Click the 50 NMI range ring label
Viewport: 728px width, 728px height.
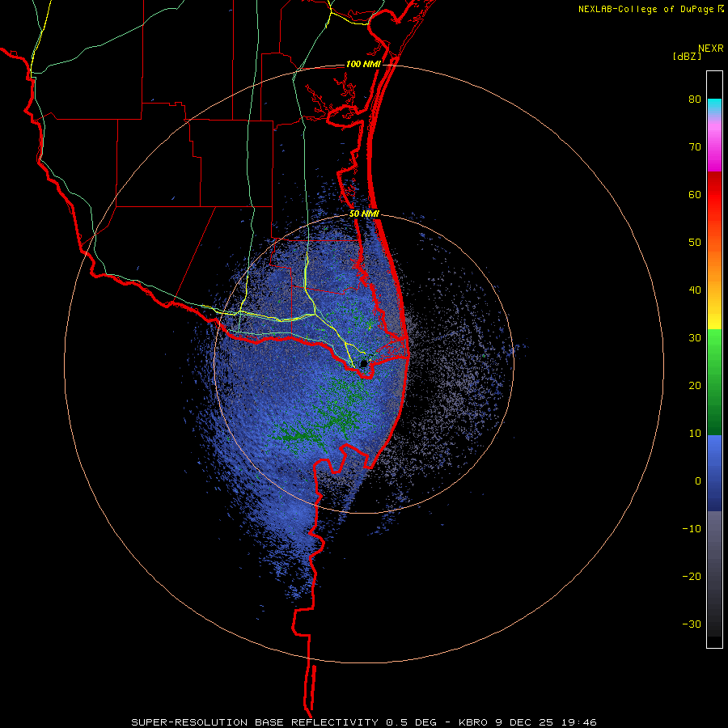click(x=364, y=214)
